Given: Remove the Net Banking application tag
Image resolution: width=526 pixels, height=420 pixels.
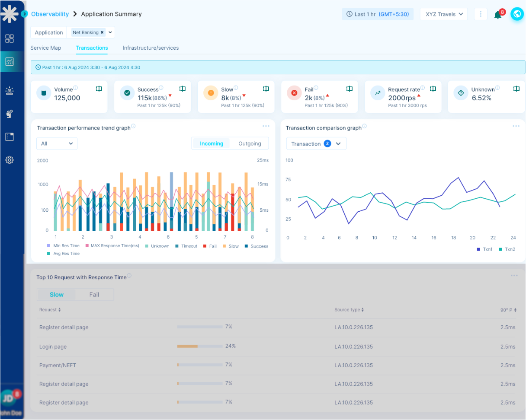Looking at the screenshot, I should pyautogui.click(x=102, y=32).
